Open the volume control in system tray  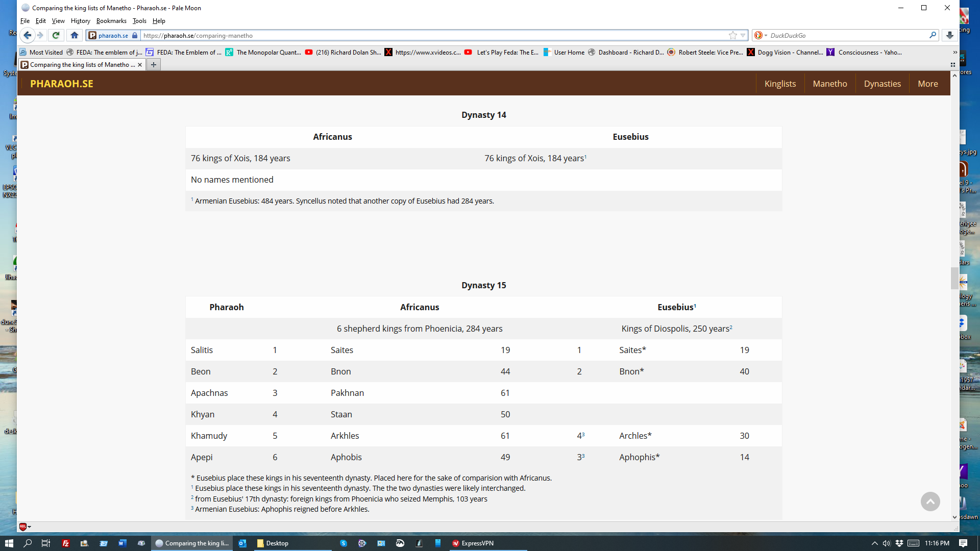pyautogui.click(x=887, y=543)
